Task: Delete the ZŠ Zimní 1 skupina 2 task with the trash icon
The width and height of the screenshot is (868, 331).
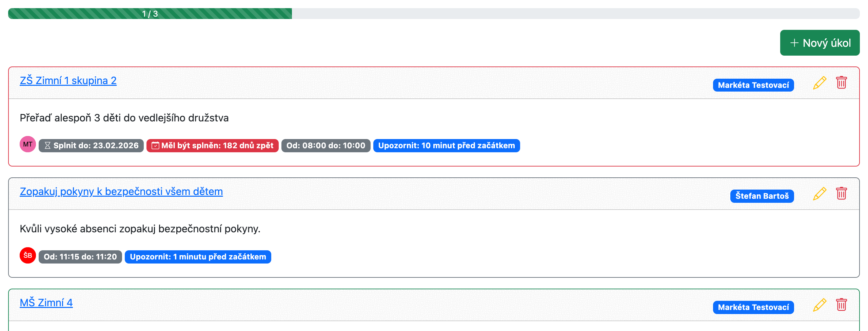Action: [x=842, y=82]
